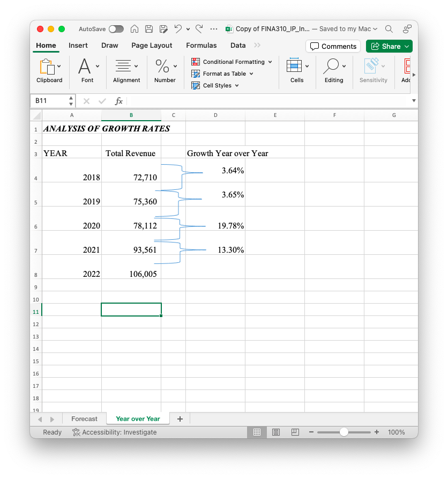Show more ribbon tabs chevron

[257, 46]
